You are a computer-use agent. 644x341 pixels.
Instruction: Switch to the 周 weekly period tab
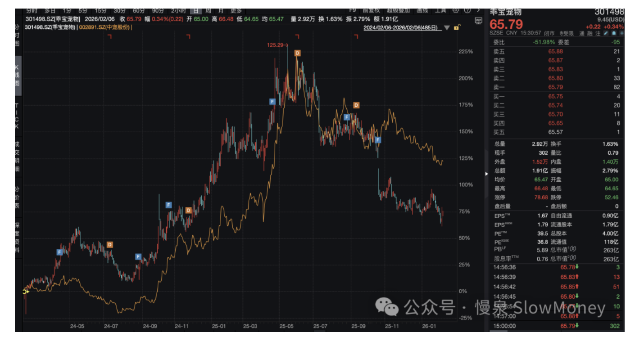coord(208,10)
